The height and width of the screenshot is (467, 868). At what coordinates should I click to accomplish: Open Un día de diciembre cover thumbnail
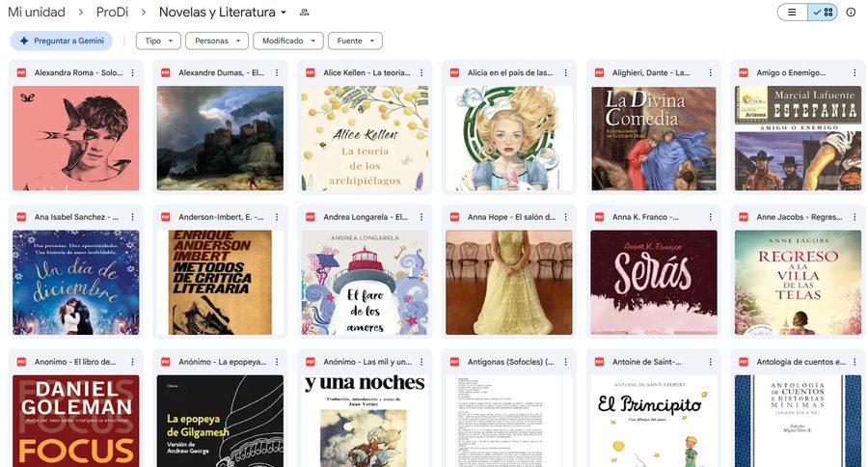(x=76, y=283)
